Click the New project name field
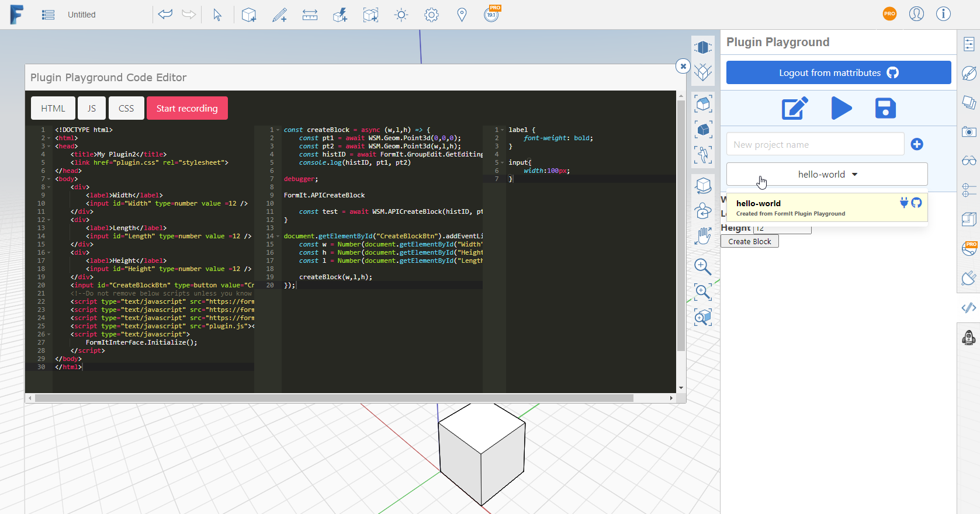980x514 pixels. [x=815, y=144]
